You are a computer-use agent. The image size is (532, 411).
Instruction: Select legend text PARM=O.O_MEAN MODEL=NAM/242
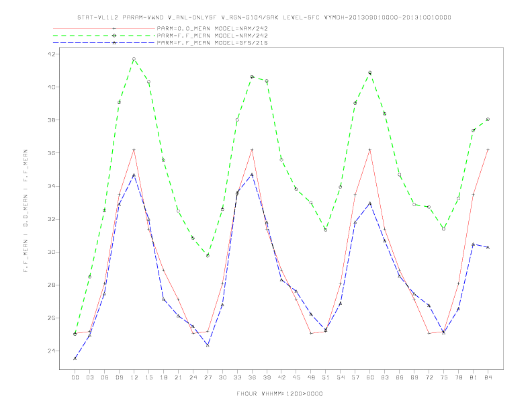[212, 28]
